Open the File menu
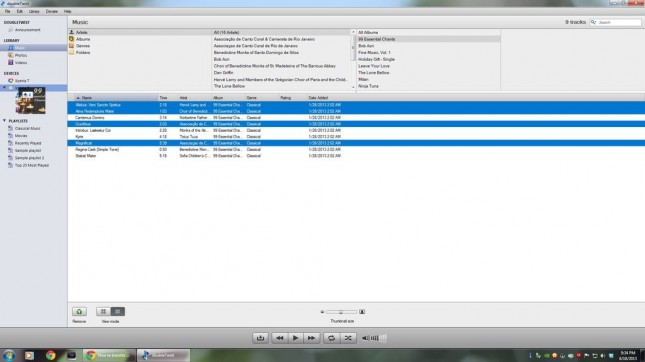The image size is (645, 362). [x=7, y=12]
